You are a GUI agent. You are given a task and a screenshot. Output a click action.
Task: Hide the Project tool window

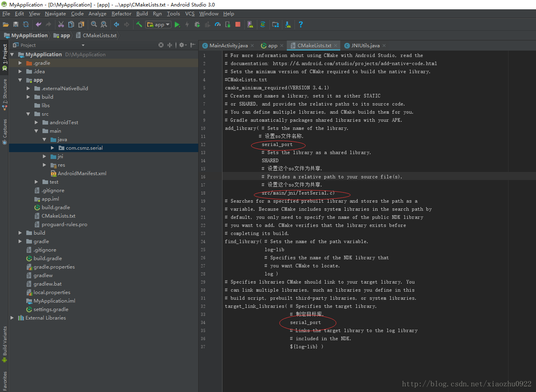[193, 45]
